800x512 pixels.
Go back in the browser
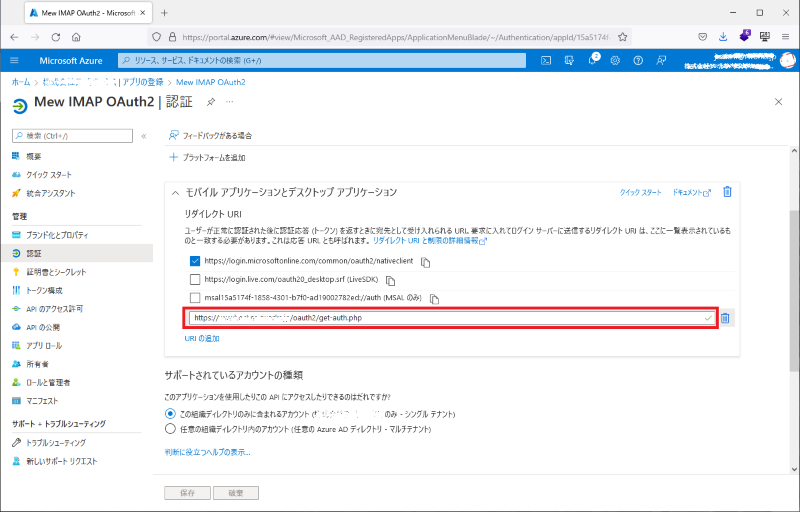pyautogui.click(x=14, y=37)
